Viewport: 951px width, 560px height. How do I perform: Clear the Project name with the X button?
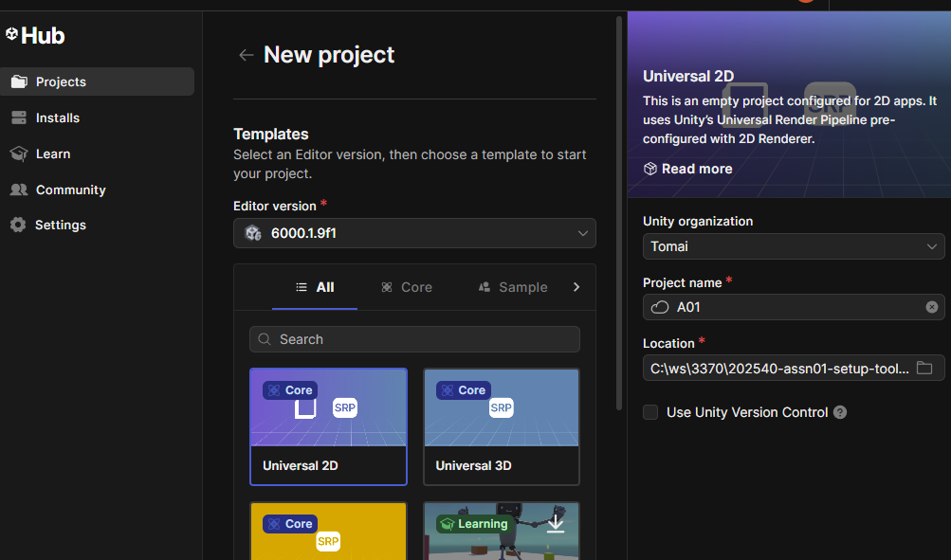(x=932, y=307)
